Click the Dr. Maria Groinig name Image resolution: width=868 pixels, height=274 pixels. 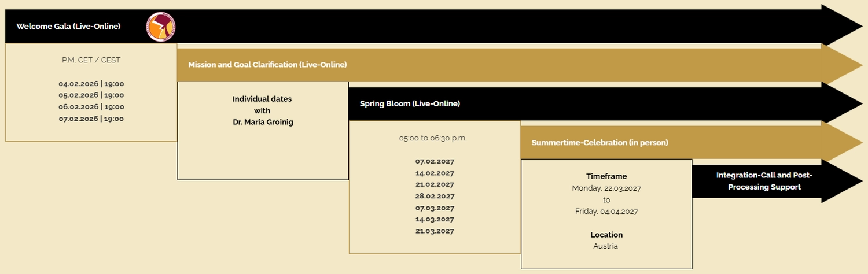click(x=262, y=122)
